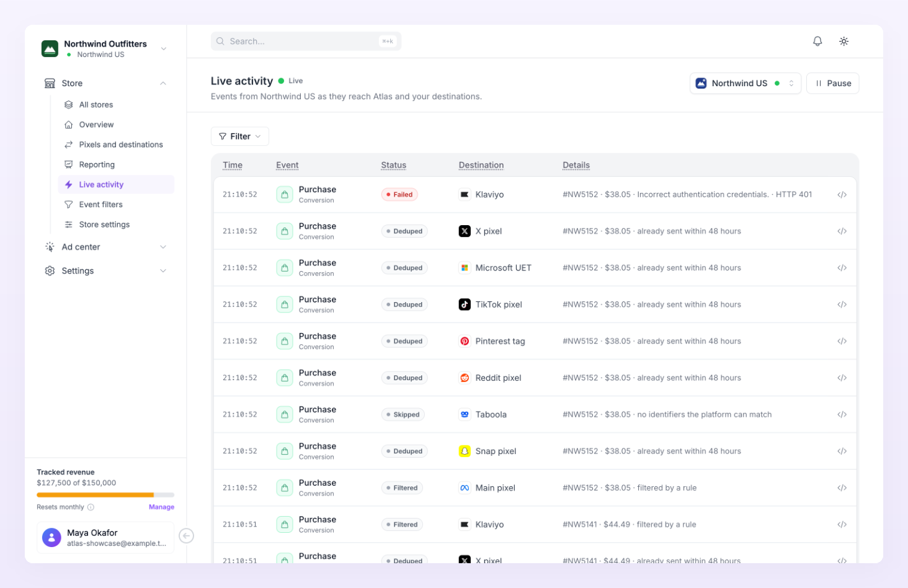Click the Manage link
The width and height of the screenshot is (908, 588).
click(161, 507)
